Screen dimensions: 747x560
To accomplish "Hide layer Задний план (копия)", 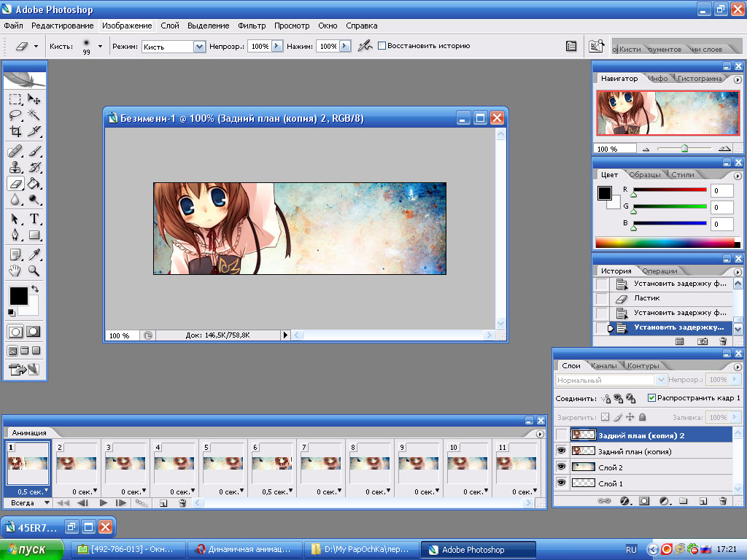I will point(562,451).
